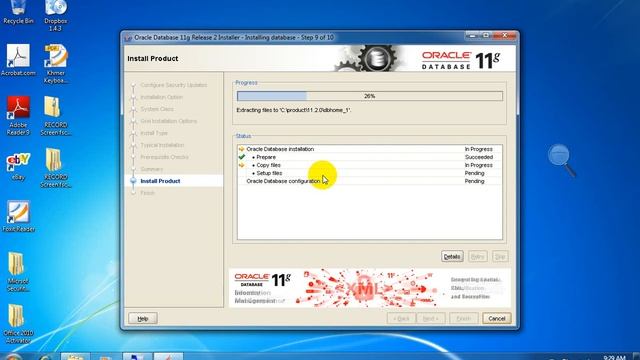Open the Microsoft Security folder icon
The width and height of the screenshot is (640, 360).
click(18, 272)
